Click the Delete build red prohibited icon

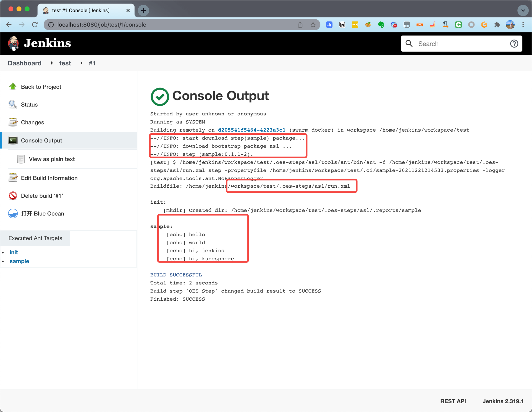point(13,196)
